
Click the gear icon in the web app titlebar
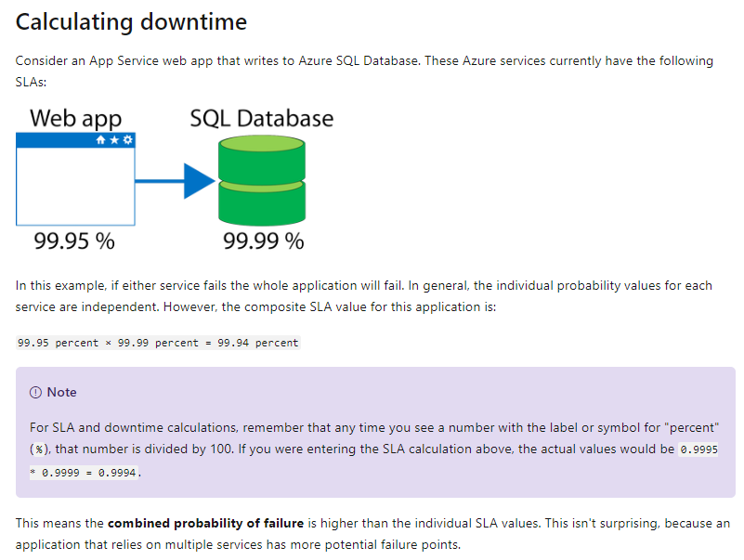click(x=127, y=140)
